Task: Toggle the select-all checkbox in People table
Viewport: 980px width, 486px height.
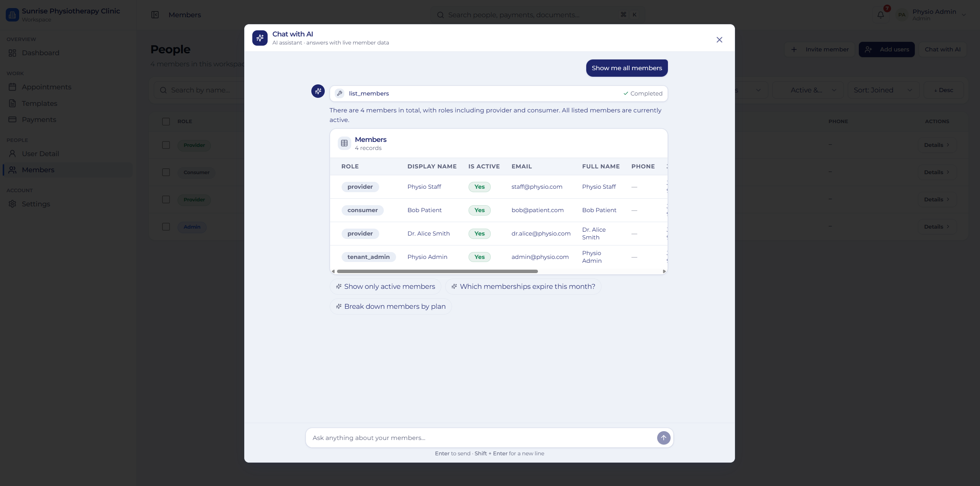Action: [x=166, y=122]
